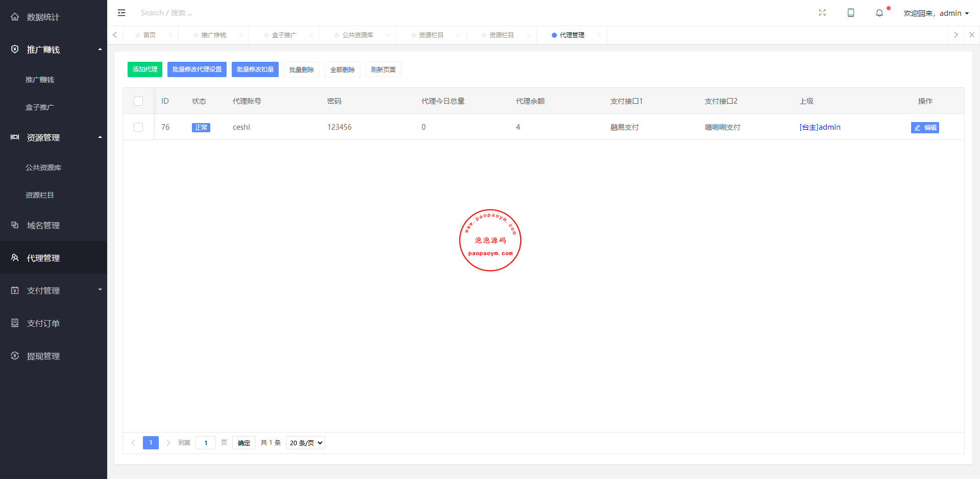Click the mobile device preview icon
Viewport: 980px width, 479px height.
point(851,13)
